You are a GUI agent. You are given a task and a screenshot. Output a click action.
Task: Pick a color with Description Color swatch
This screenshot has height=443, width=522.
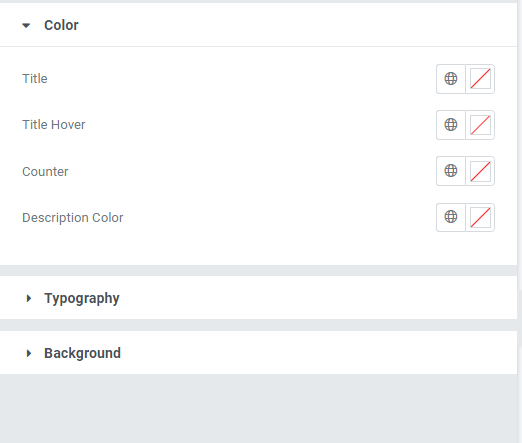pos(480,217)
